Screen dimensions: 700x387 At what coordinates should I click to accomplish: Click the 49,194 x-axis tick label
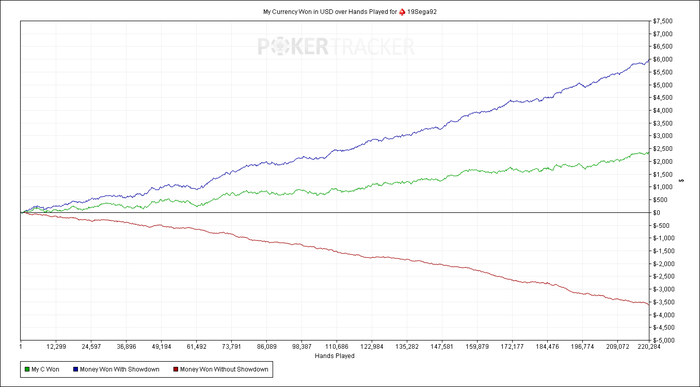coord(161,346)
